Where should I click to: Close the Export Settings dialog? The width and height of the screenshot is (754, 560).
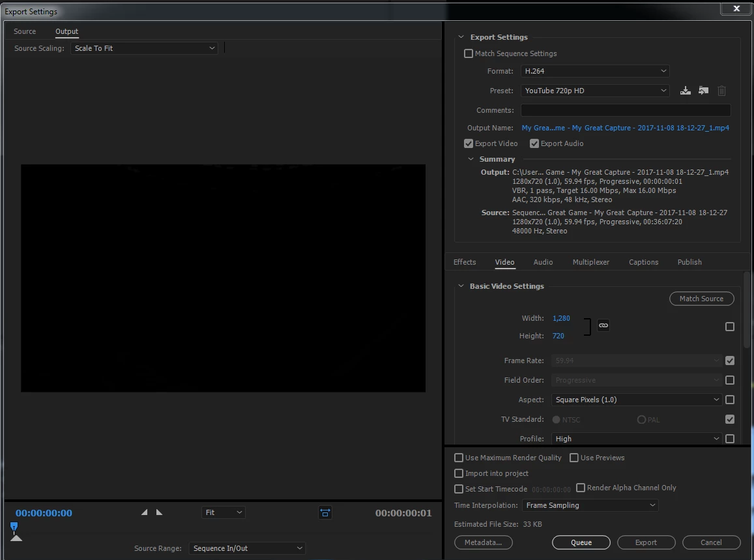coord(736,8)
